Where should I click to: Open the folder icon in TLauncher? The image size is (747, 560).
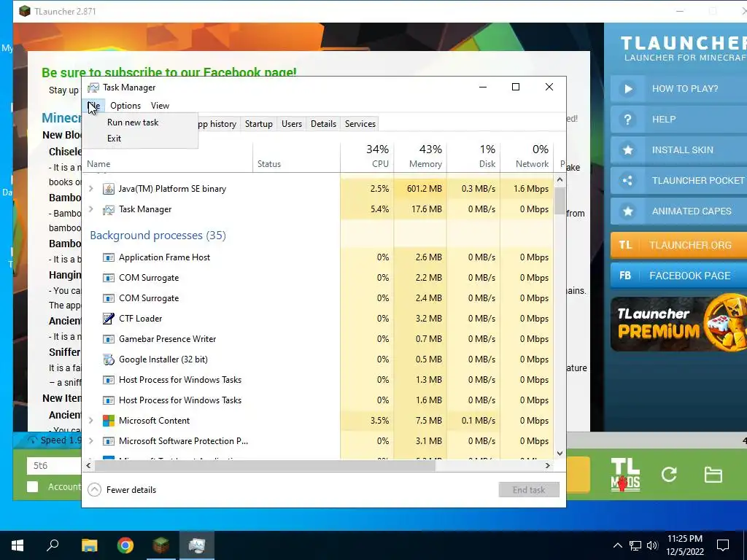point(713,474)
